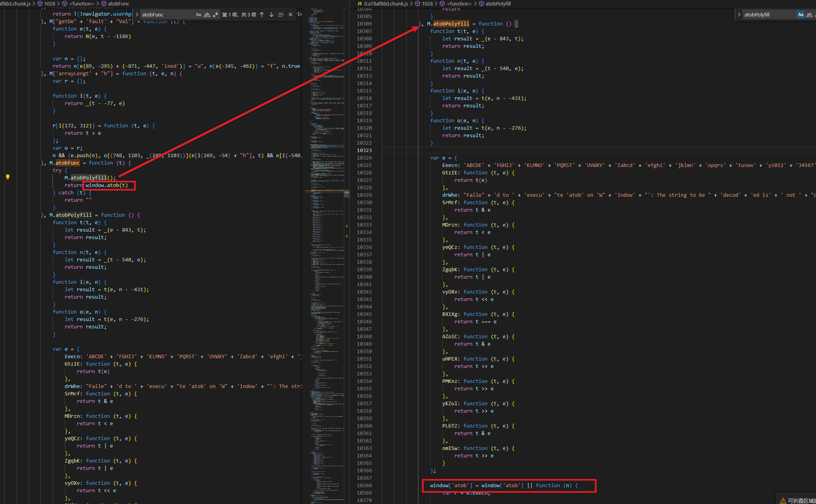The image size is (816, 504).
Task: Open 1028 breadcrumb in left editor
Action: pyautogui.click(x=50, y=4)
